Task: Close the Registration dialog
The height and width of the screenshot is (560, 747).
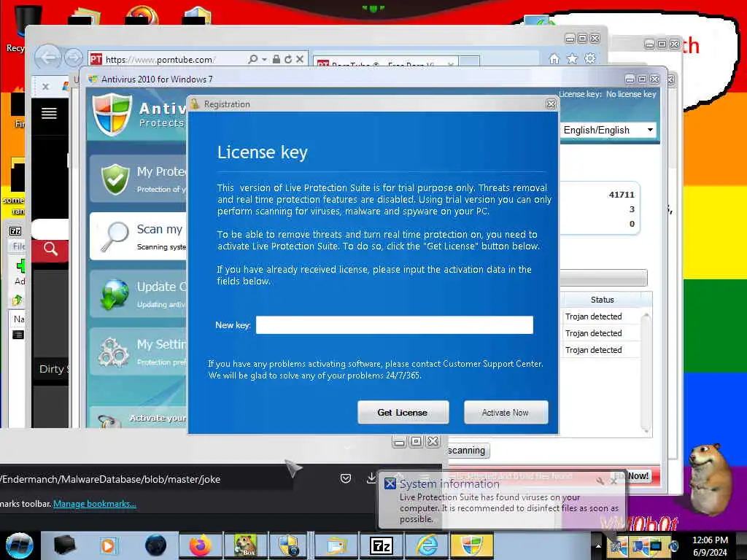Action: pos(551,104)
